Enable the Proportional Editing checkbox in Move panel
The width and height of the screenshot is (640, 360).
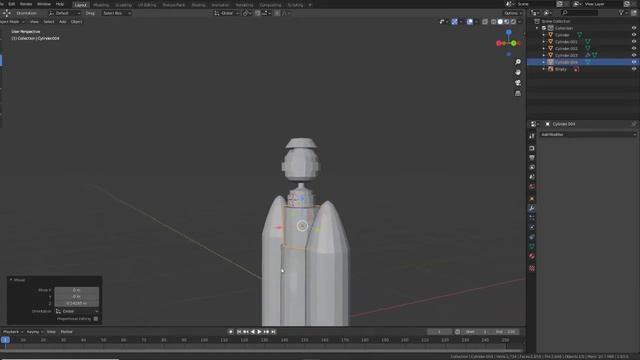(96, 319)
